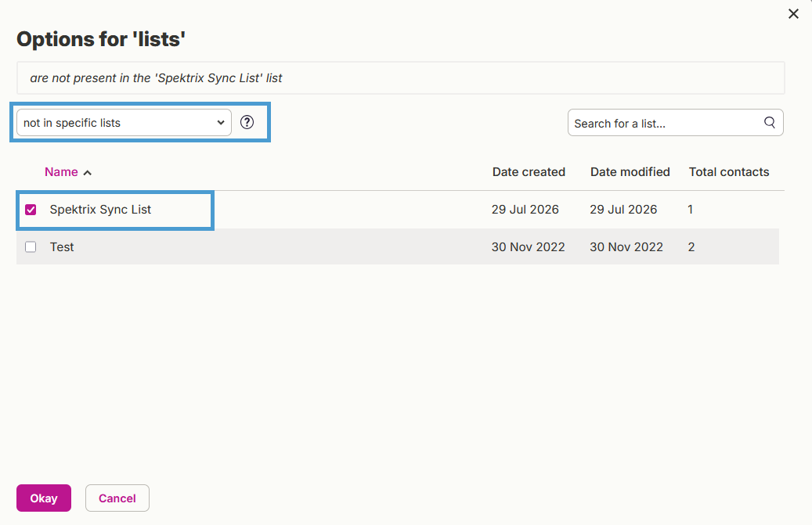Click the Date created column header
The width and height of the screenshot is (812, 525).
click(529, 171)
